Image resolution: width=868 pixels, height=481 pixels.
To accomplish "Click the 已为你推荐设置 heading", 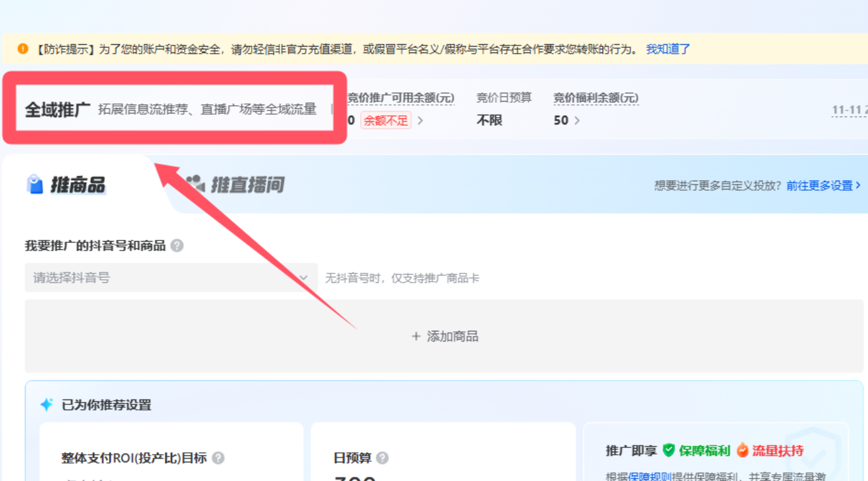I will click(x=106, y=405).
